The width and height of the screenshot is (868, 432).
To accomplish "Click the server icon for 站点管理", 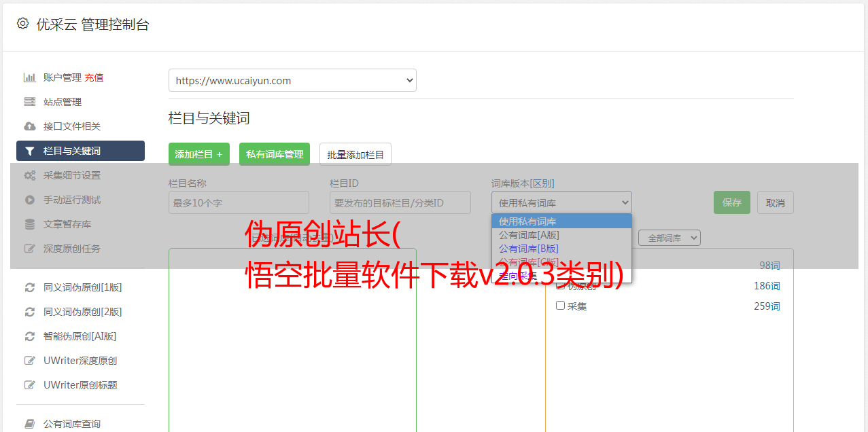I will 30,102.
